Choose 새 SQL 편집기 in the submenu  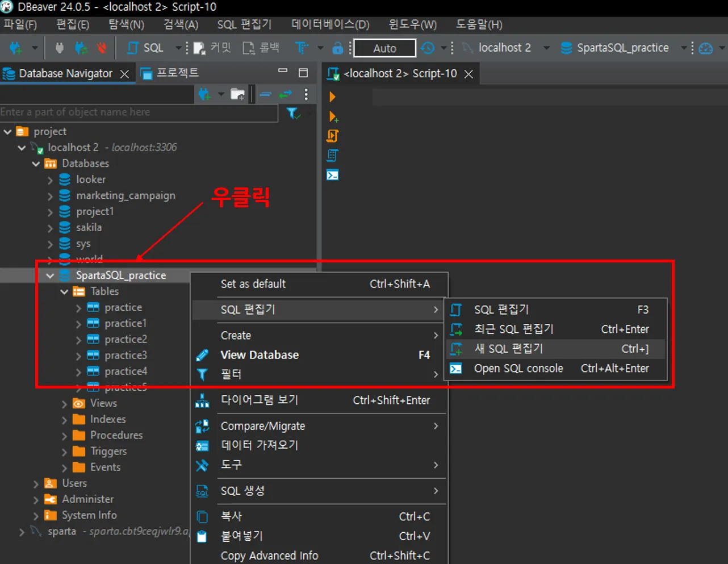coord(556,349)
